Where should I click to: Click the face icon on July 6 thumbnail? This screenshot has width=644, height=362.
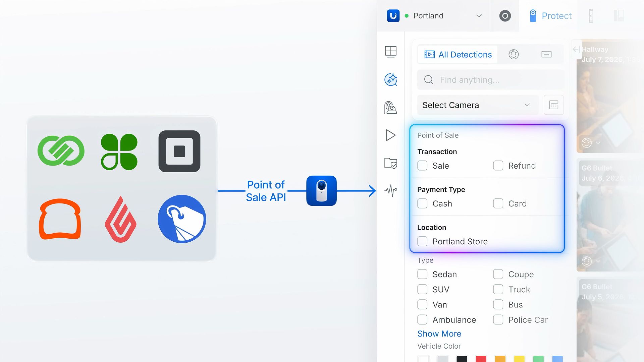[x=587, y=261]
